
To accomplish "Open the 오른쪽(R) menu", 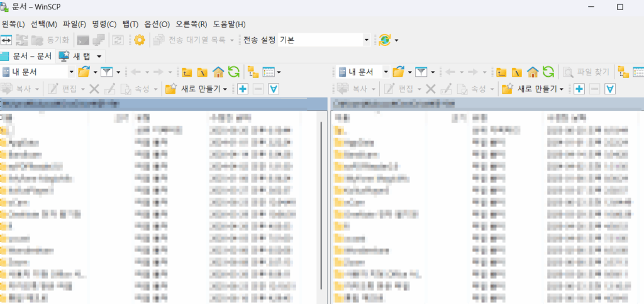I will [x=191, y=24].
